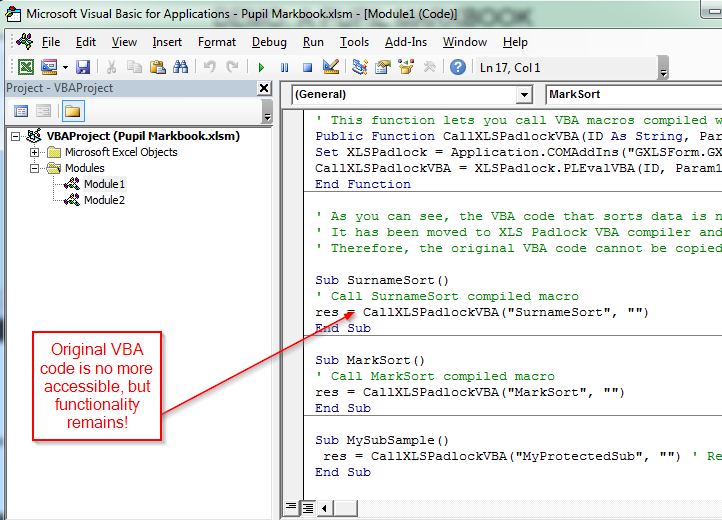Open toolbar options at the toolbar's end
The width and height of the screenshot is (722, 520).
pos(664,68)
